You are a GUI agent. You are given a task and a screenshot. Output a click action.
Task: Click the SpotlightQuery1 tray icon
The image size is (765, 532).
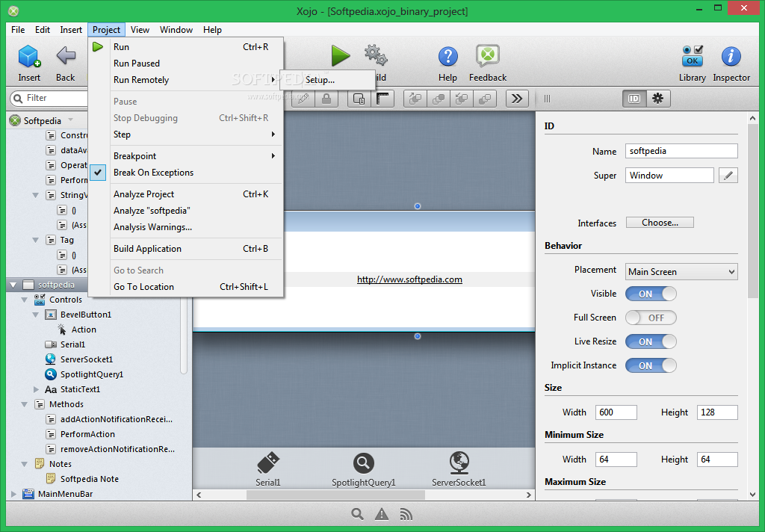click(364, 463)
